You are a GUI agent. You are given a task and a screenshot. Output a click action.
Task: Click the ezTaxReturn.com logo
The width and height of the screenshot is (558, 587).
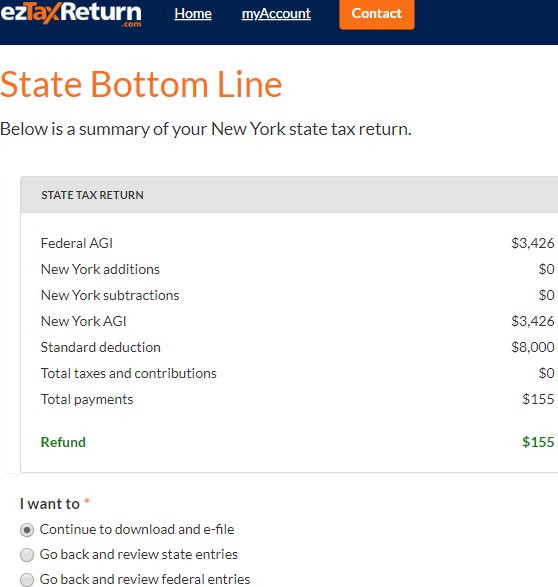(71, 14)
